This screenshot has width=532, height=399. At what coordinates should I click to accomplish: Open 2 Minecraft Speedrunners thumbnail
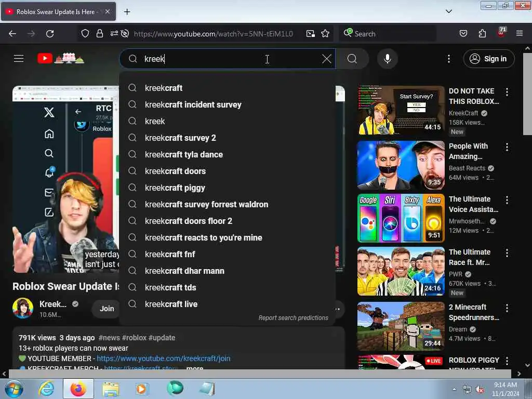click(x=401, y=326)
